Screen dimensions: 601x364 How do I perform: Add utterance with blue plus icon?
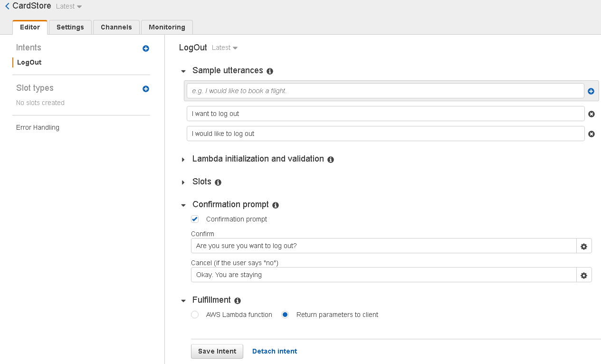(x=591, y=91)
